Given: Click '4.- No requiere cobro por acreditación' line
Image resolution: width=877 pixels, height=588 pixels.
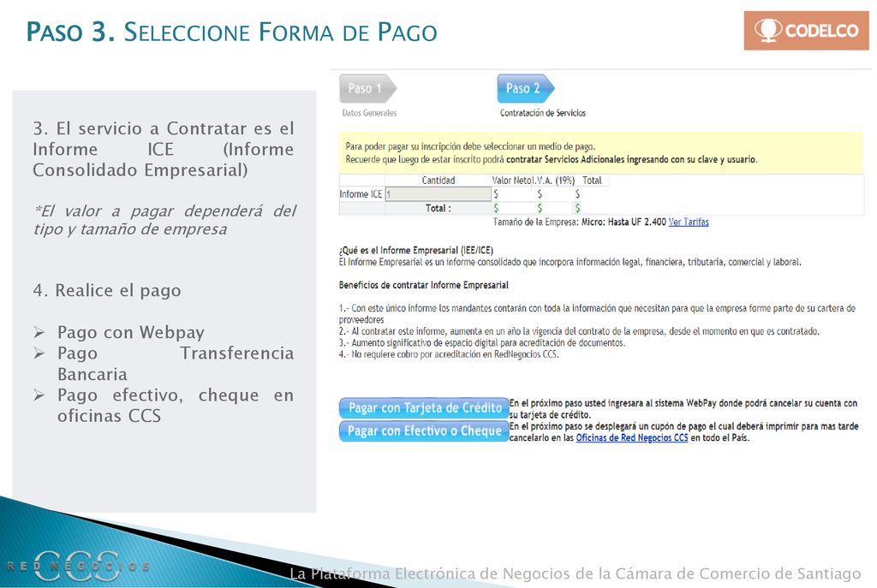Looking at the screenshot, I should click(x=449, y=354).
